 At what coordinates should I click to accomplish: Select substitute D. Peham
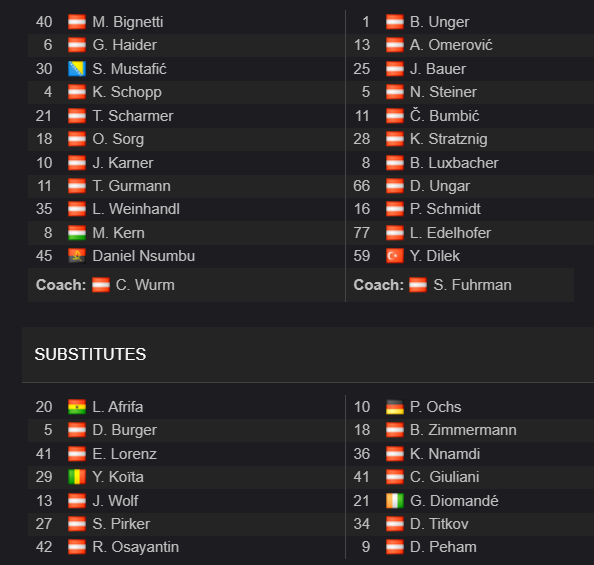click(x=443, y=547)
